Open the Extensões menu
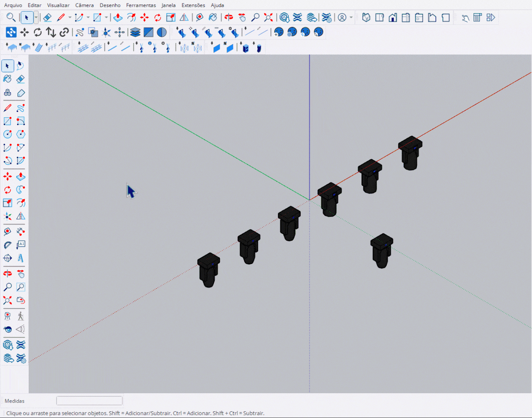This screenshot has width=532, height=418. 193,5
